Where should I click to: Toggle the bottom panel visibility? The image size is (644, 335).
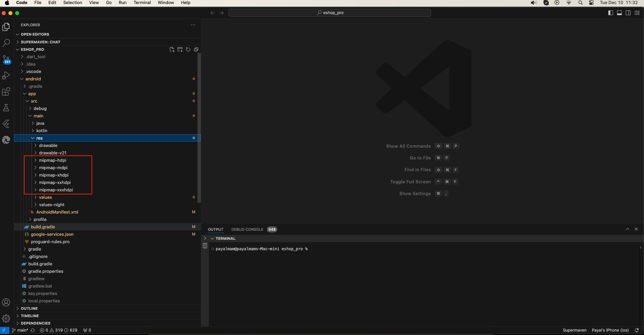(x=619, y=13)
